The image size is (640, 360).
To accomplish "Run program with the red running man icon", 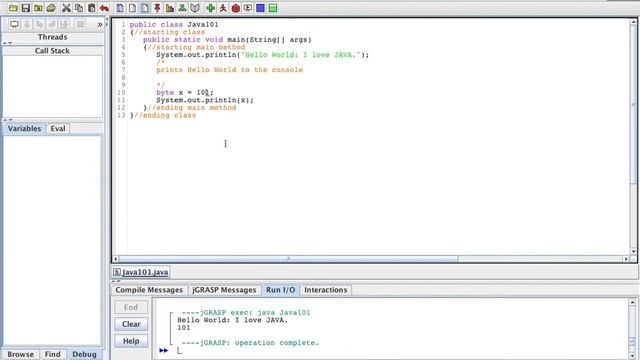I will (x=223, y=8).
